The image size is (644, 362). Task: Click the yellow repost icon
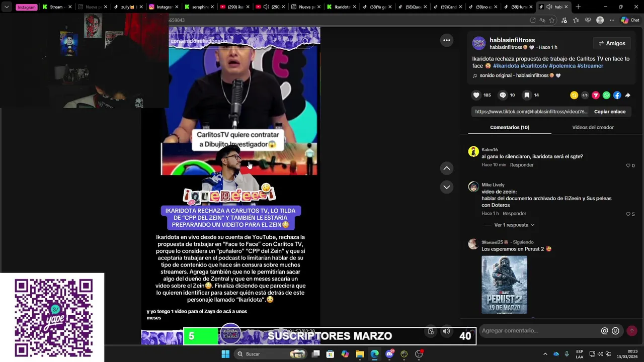(x=574, y=95)
